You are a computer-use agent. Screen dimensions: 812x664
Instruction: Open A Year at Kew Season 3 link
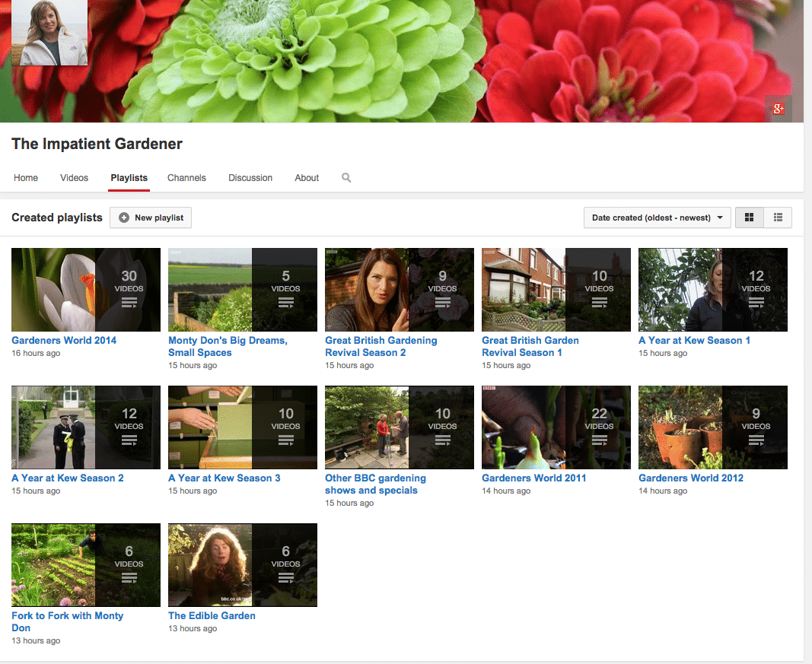click(x=224, y=478)
